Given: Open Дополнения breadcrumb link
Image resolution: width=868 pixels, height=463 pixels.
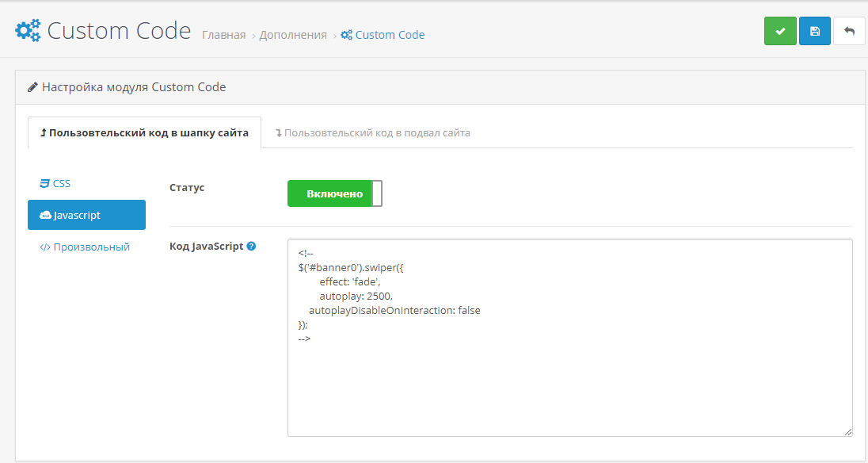Looking at the screenshot, I should (x=293, y=35).
